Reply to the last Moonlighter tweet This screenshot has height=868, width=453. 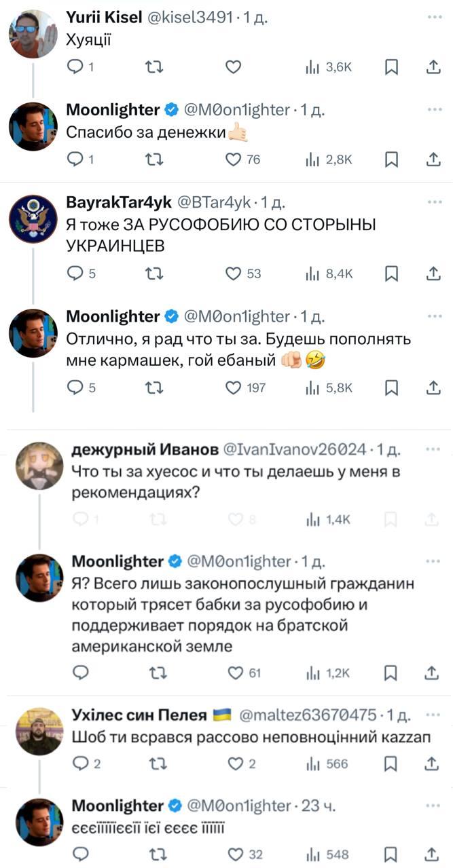pos(81,854)
